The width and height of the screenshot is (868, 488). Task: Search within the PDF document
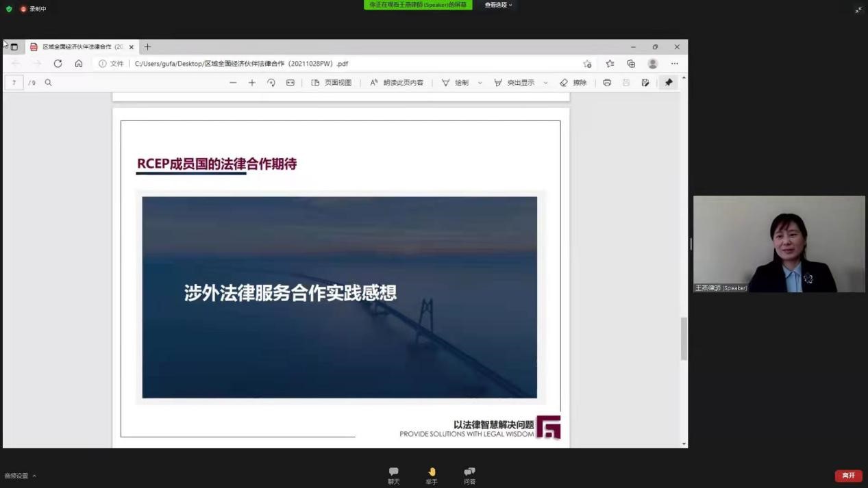48,83
